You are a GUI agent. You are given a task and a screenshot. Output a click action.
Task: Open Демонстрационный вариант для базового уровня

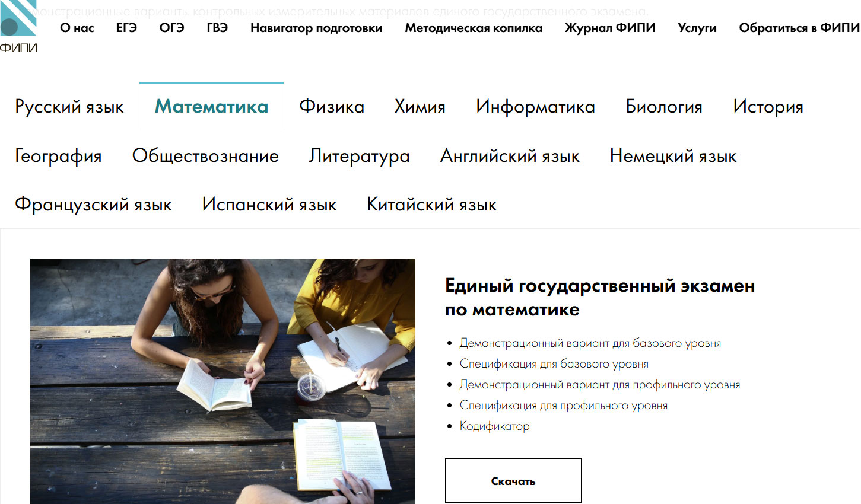591,343
